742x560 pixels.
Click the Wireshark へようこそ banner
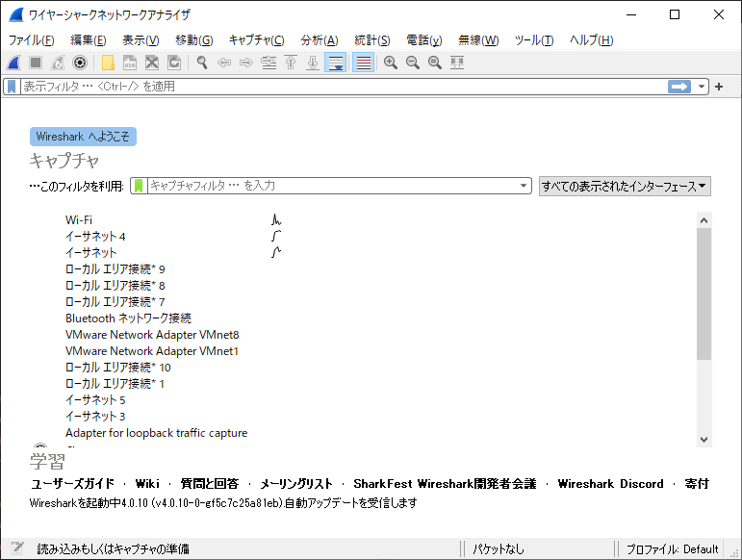click(x=83, y=137)
